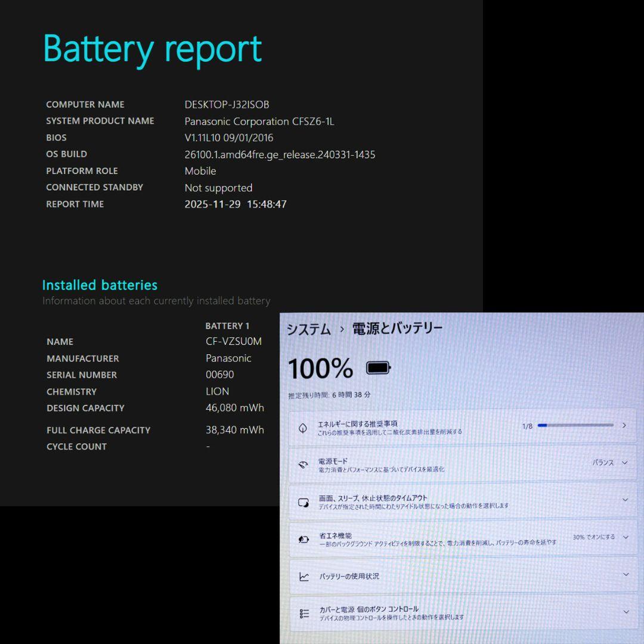This screenshot has height=644, width=644.
Task: Click the 電源モード gauge icon
Action: (303, 465)
